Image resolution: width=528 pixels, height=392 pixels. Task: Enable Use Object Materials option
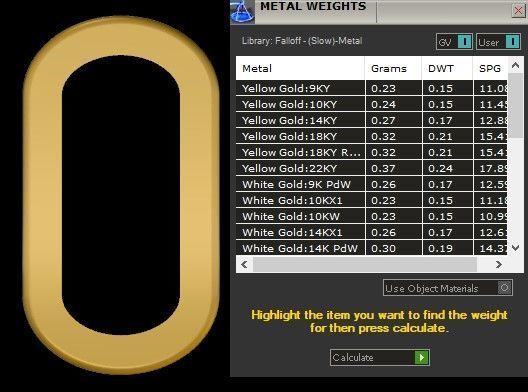448,288
